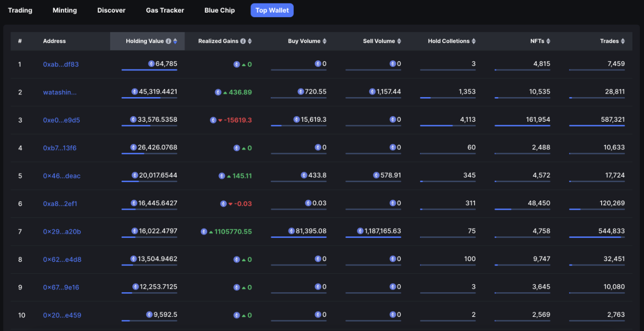Click red down arrow beside -0.03
This screenshot has height=331, width=644.
tap(230, 204)
